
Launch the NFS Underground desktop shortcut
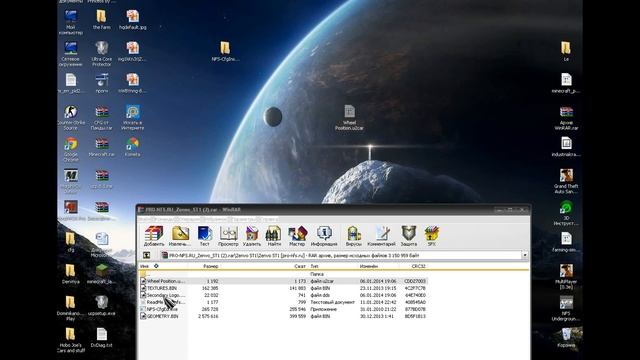click(x=566, y=308)
